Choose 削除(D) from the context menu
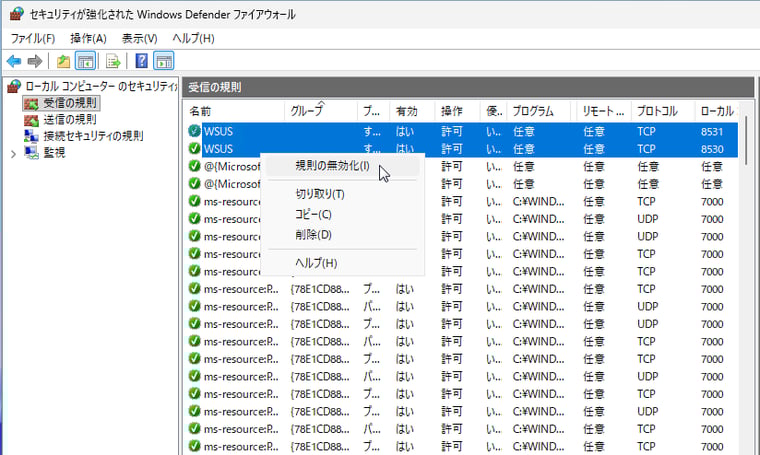Viewport: 760px width, 455px height. click(342, 235)
